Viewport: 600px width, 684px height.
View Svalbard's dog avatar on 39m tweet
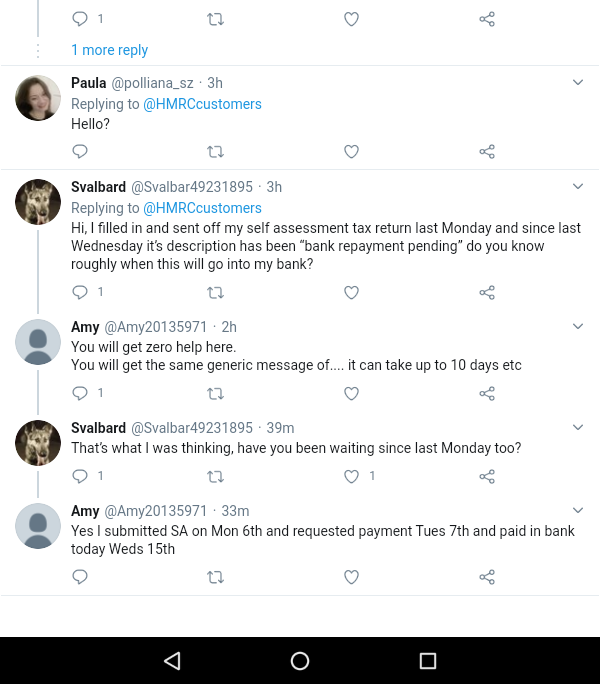38,443
